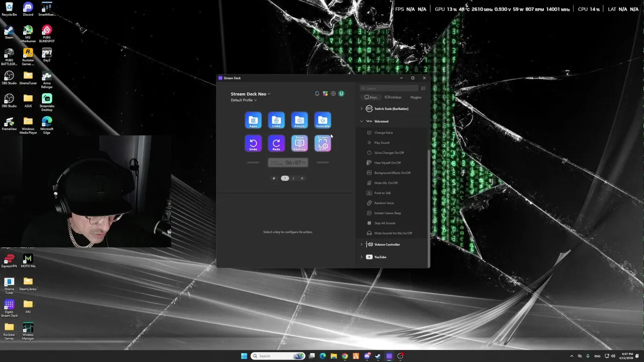Open MSI Afterburner desktop shortcut

pyautogui.click(x=28, y=34)
